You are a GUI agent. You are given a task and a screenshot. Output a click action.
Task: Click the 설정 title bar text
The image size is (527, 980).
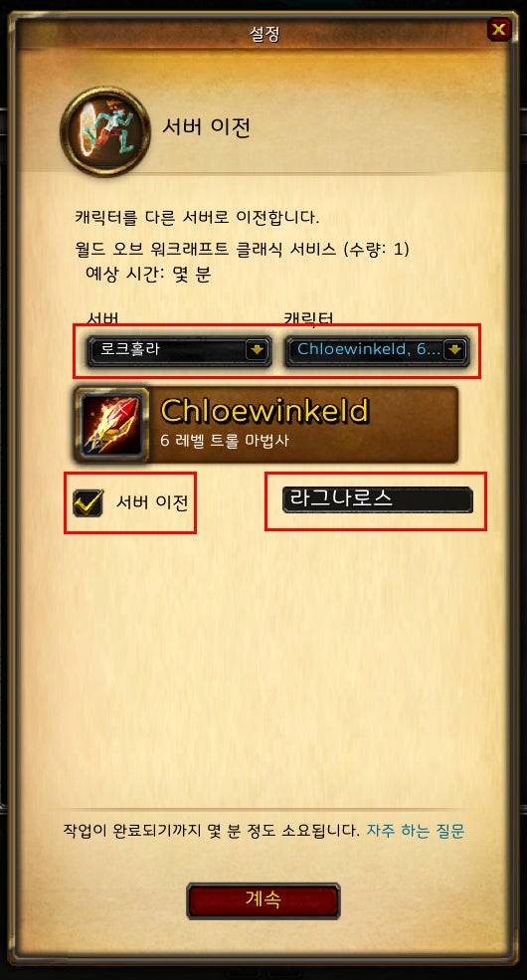[x=264, y=35]
